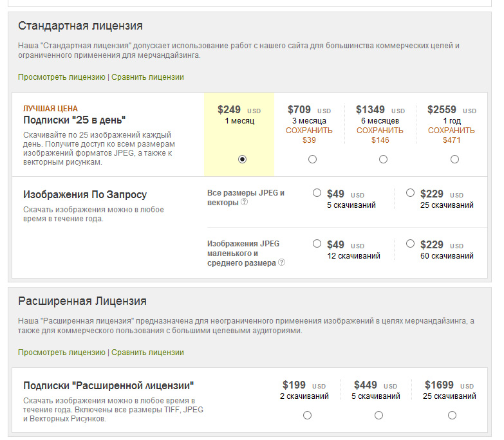Choose $1699 extended license 25 downloads

coord(452,416)
